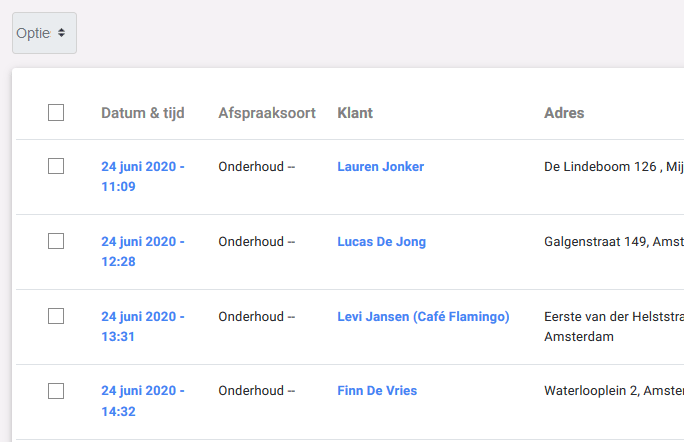Tick checkbox for Levi Jansen appointment

[56, 316]
